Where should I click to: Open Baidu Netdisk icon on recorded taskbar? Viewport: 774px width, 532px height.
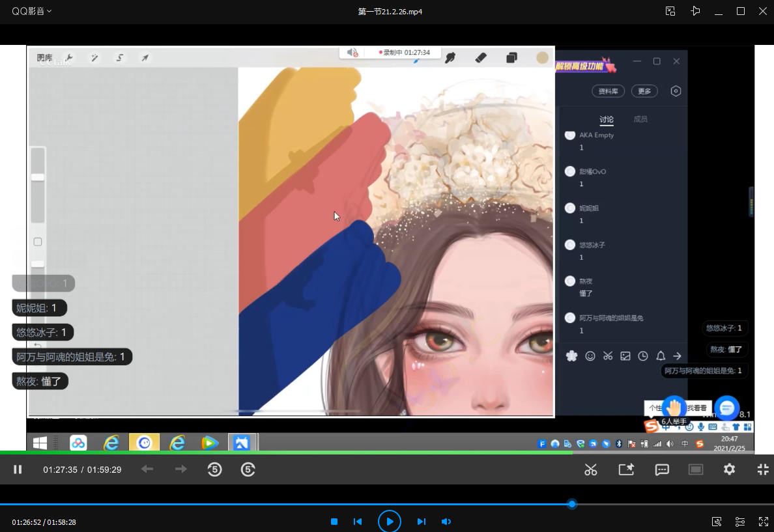[x=78, y=443]
